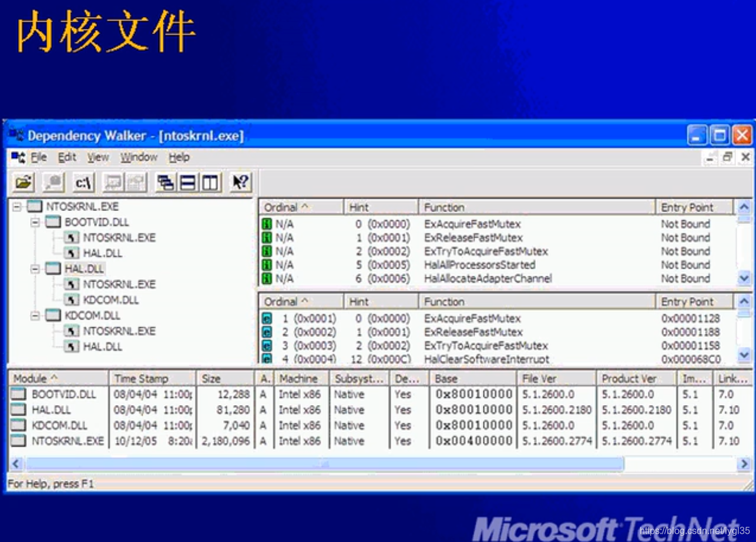Select HAL.DLL child under KDCOM.DLL

coord(103,347)
